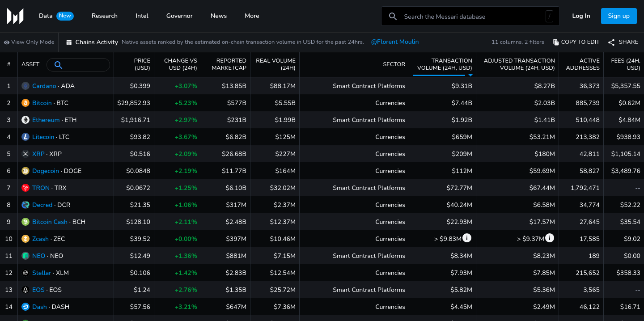Sort by Transaction Volume column sort arrow

tap(470, 76)
